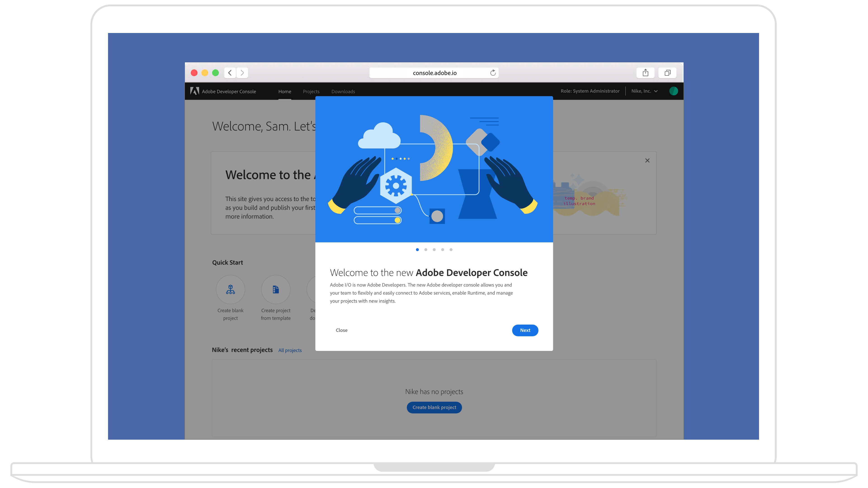868x488 pixels.
Task: Click the All projects link
Action: click(x=290, y=350)
